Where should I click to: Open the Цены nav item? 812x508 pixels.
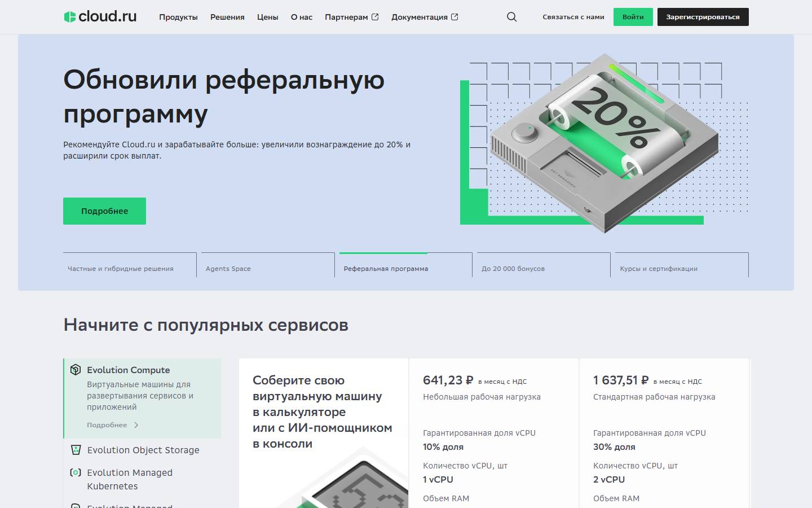pyautogui.click(x=268, y=17)
